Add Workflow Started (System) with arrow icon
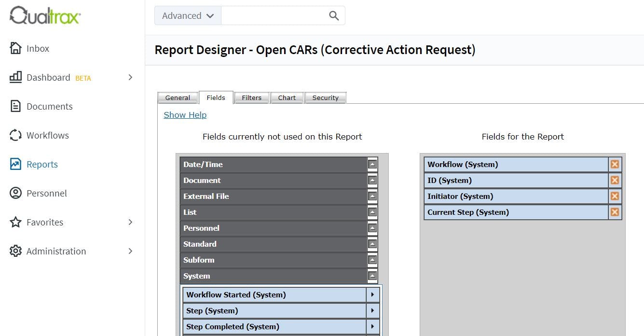This screenshot has height=336, width=644. pyautogui.click(x=372, y=294)
